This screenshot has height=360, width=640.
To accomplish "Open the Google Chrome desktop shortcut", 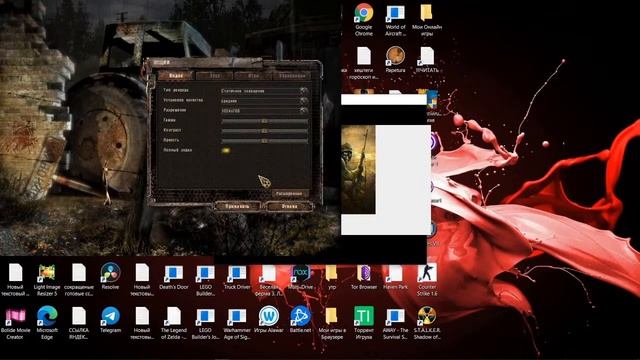I will coord(363,18).
